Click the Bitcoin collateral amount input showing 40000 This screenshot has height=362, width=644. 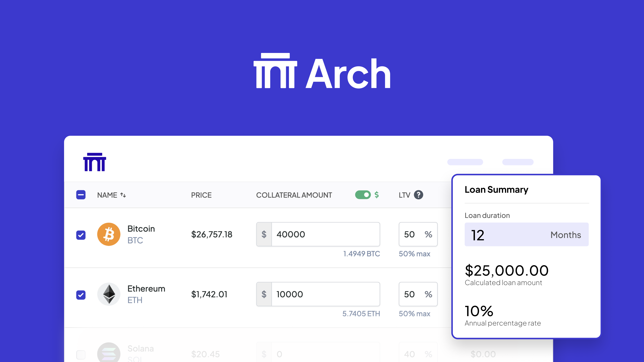point(325,234)
